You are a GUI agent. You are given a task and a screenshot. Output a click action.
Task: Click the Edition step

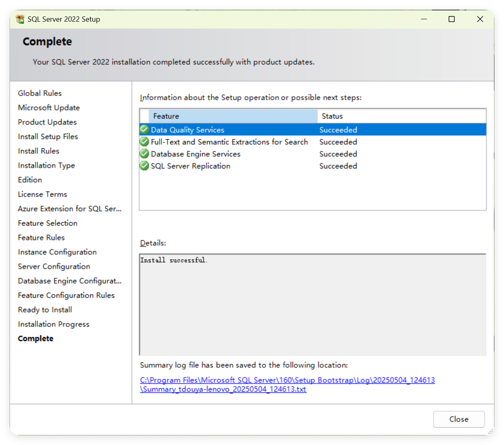pyautogui.click(x=30, y=180)
